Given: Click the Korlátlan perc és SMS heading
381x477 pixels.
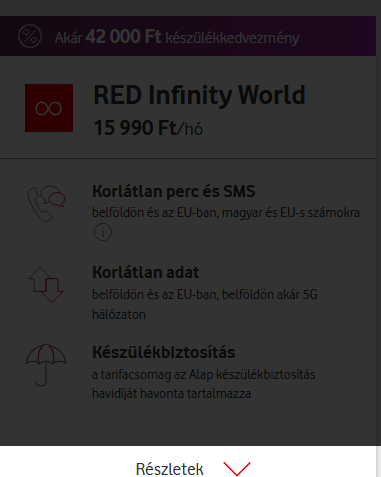Looking at the screenshot, I should [x=174, y=191].
